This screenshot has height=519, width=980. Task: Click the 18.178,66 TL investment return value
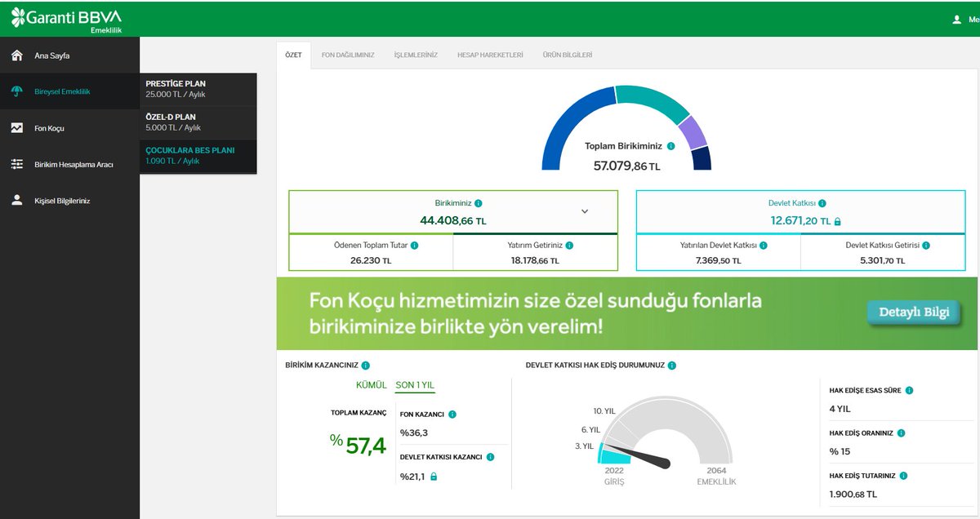535,261
